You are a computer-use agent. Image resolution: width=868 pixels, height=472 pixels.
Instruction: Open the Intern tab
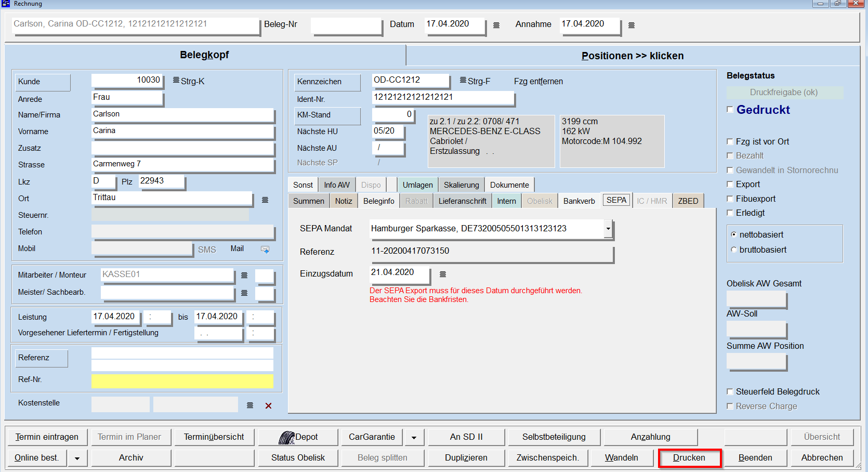pos(507,201)
